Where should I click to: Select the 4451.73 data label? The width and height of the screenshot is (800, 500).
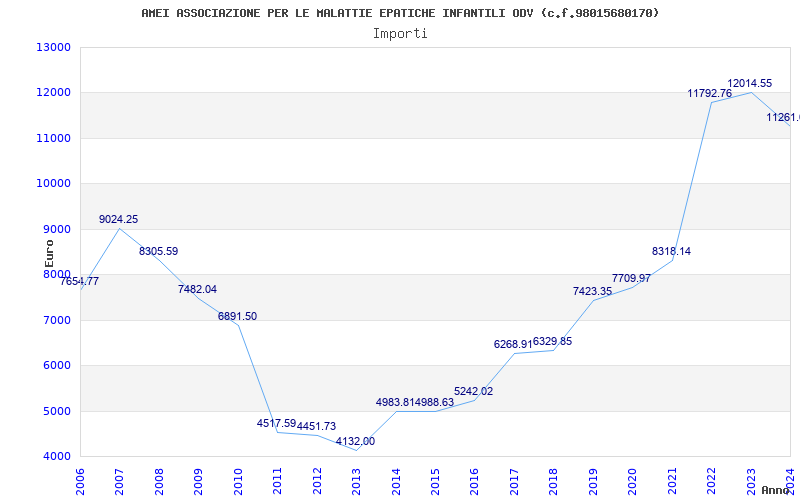click(316, 427)
